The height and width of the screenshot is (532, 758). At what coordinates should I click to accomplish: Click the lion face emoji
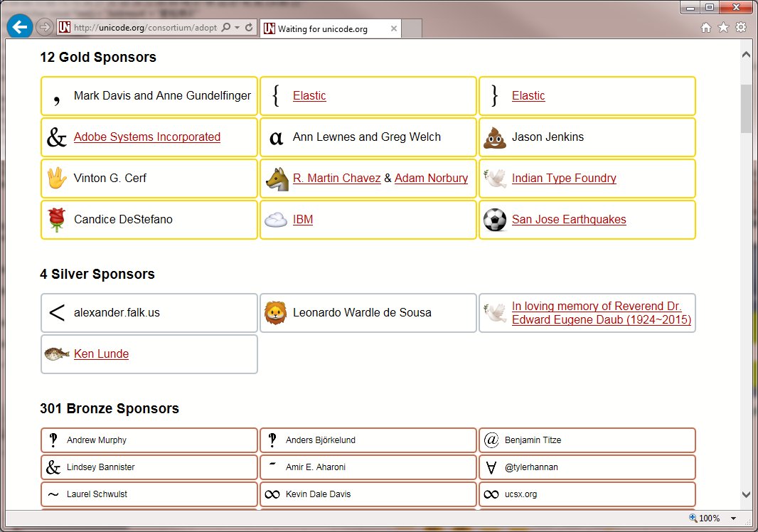pos(276,313)
